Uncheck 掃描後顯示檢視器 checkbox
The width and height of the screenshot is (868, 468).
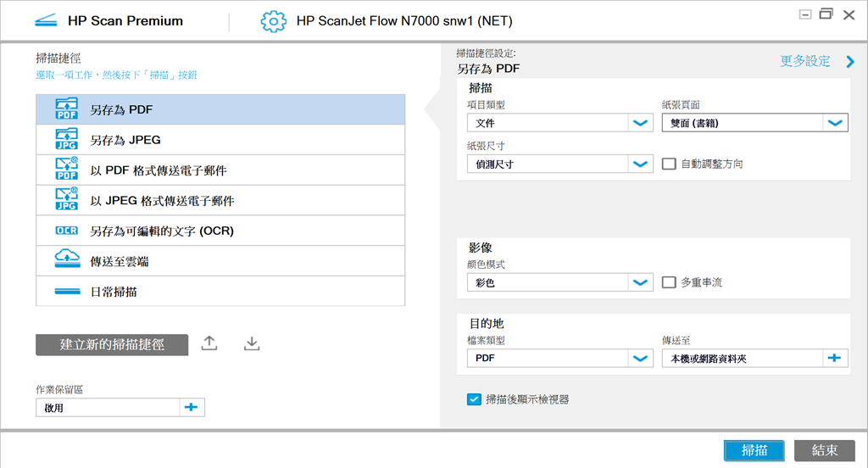(474, 399)
